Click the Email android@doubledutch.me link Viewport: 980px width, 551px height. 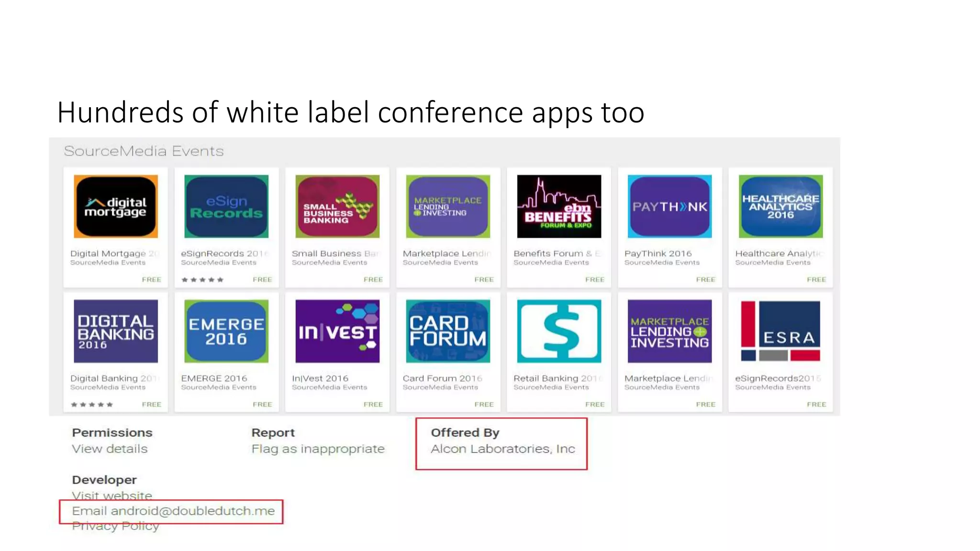click(173, 511)
